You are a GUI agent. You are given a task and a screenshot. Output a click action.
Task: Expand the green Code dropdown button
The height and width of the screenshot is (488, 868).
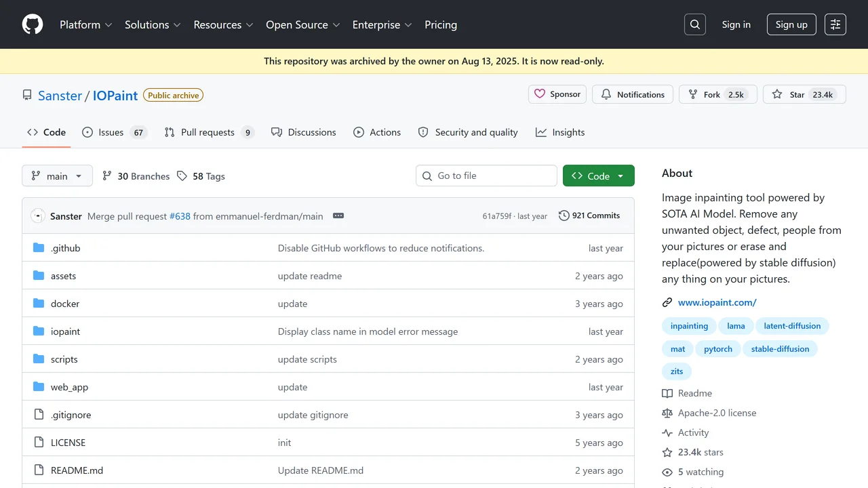599,176
